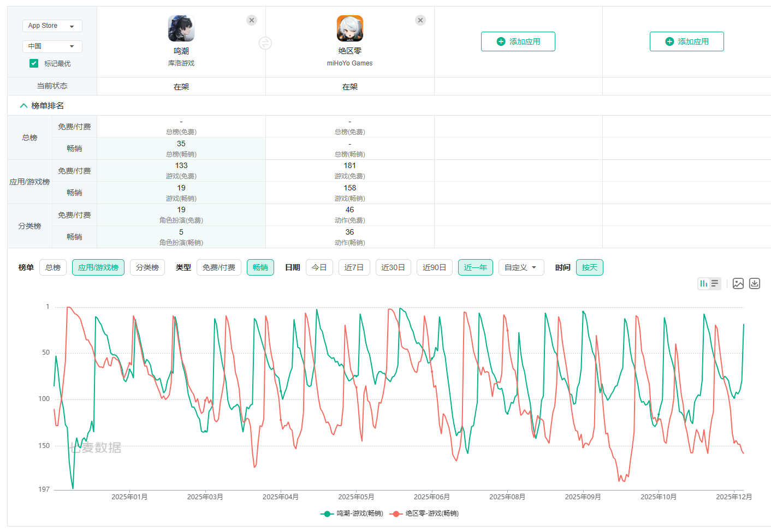Image resolution: width=771 pixels, height=532 pixels.
Task: Click the swap apps icon between columns
Action: pyautogui.click(x=265, y=43)
